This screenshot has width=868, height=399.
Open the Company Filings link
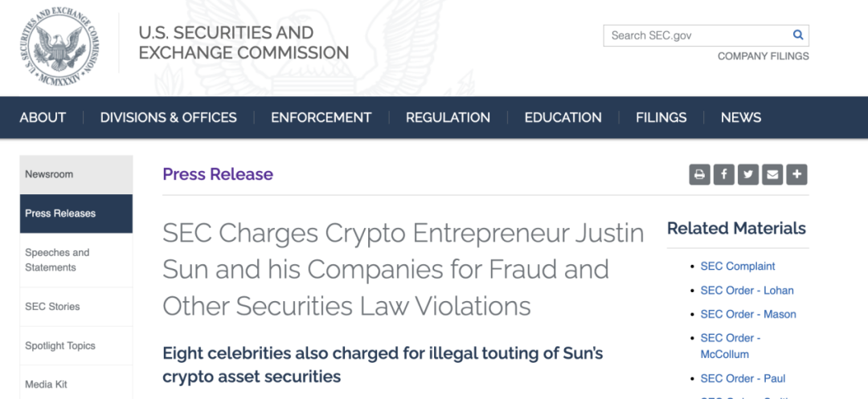(x=763, y=56)
